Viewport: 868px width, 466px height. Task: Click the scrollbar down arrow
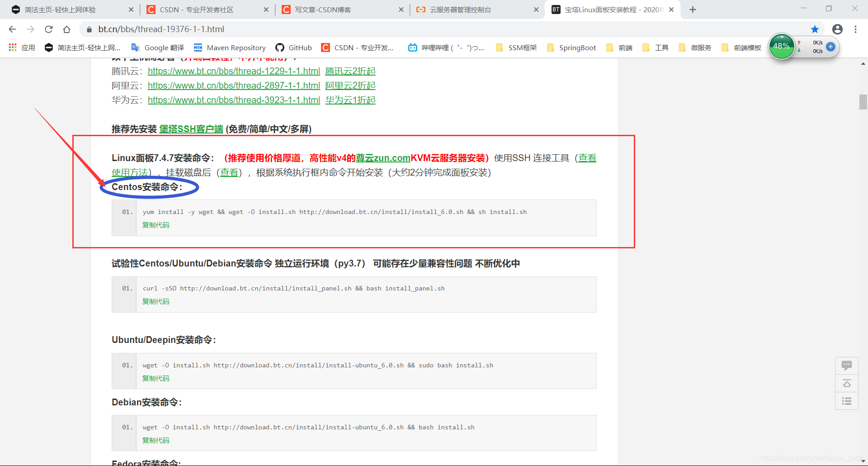(x=863, y=461)
